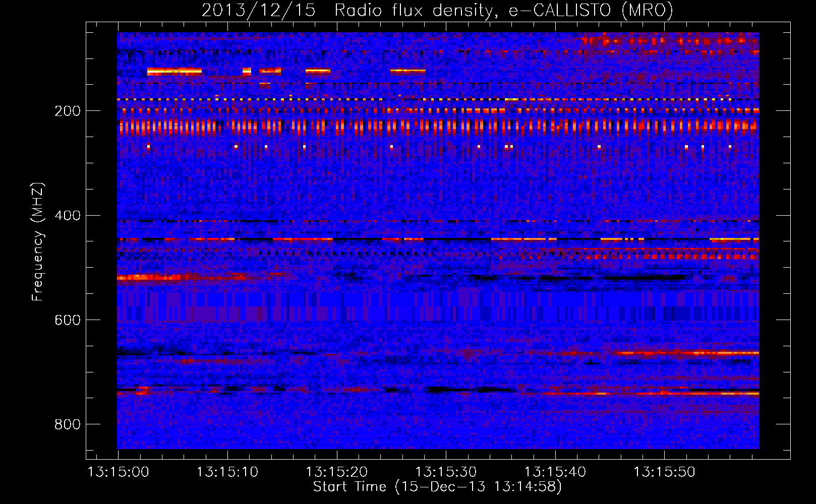Viewport: 816px width, 504px height.
Task: Select the 400 frequency tick label
Action: (x=68, y=216)
